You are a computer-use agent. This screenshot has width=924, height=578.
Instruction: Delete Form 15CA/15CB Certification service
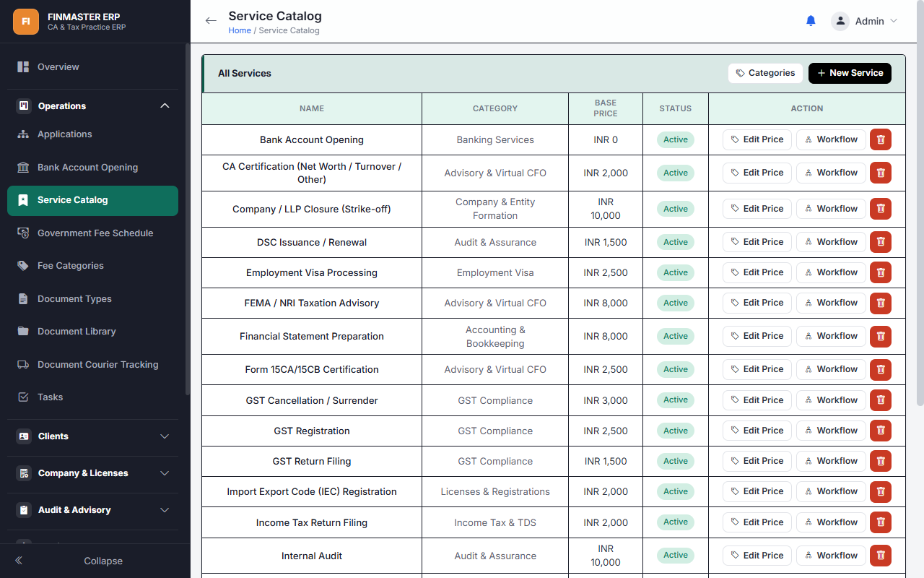point(881,369)
